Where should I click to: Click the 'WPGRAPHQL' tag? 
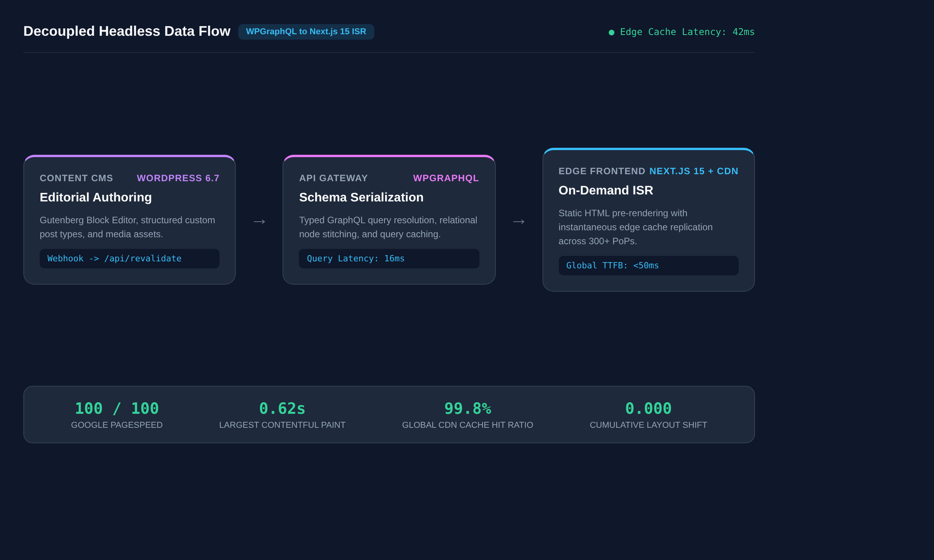pos(446,178)
